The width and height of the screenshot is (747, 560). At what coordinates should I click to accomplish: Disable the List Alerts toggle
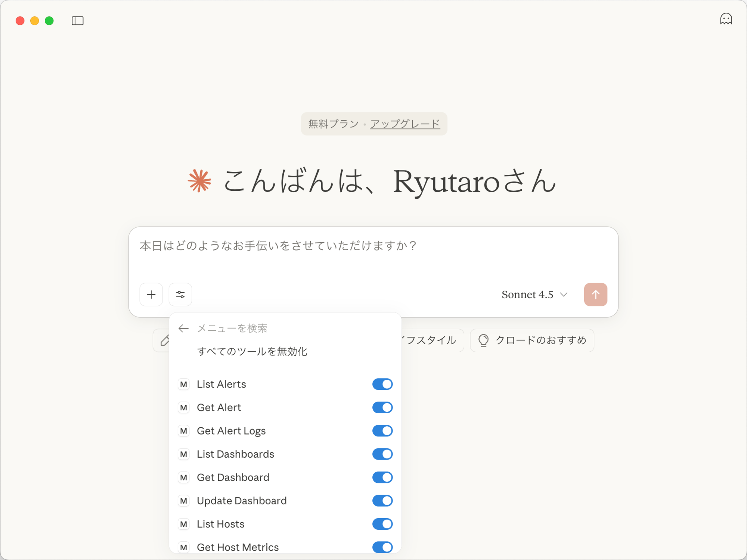(x=382, y=384)
